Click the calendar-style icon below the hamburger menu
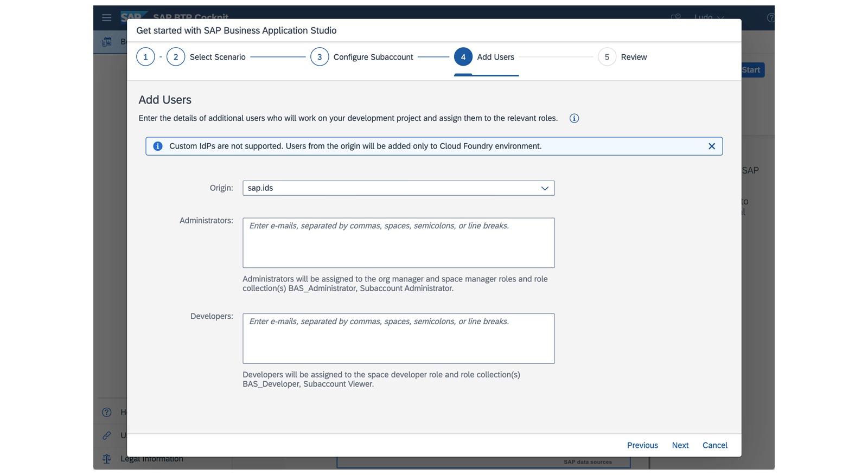 coord(107,42)
